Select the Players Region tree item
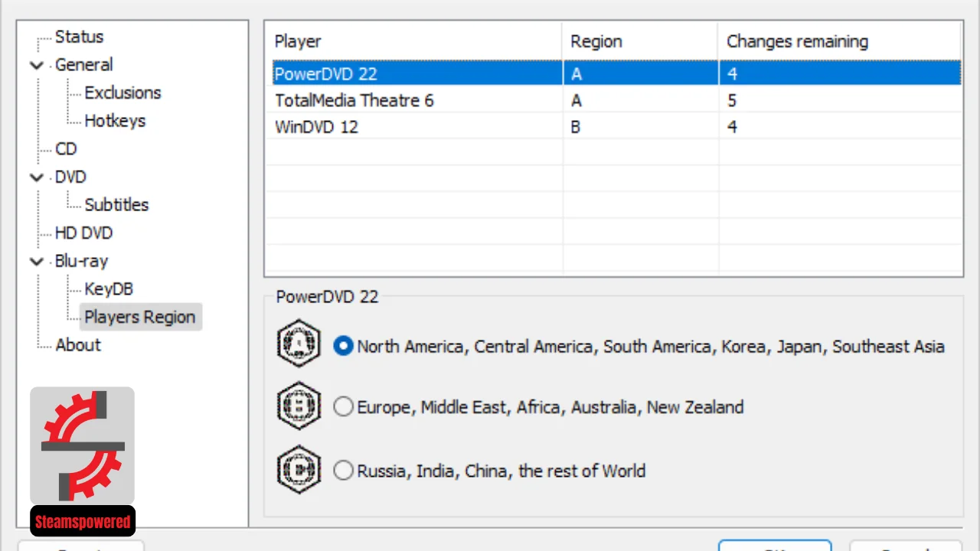This screenshot has height=551, width=980. click(140, 317)
